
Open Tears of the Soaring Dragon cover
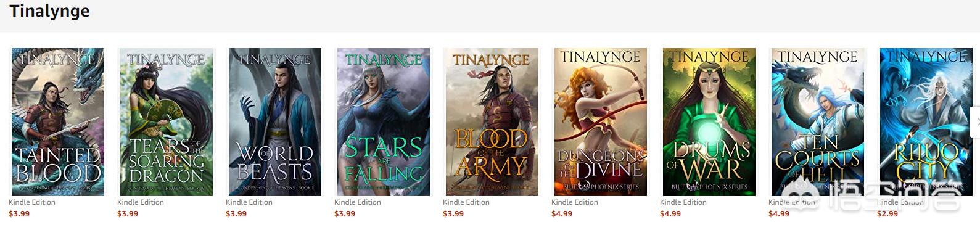point(167,122)
